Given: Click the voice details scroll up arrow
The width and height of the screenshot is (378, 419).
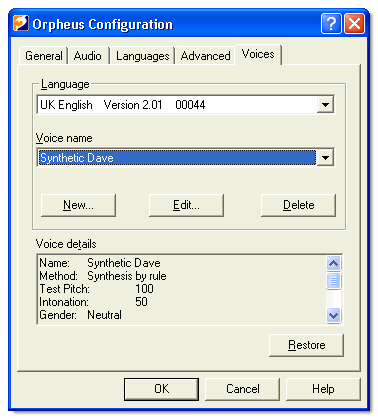Looking at the screenshot, I should (x=334, y=263).
